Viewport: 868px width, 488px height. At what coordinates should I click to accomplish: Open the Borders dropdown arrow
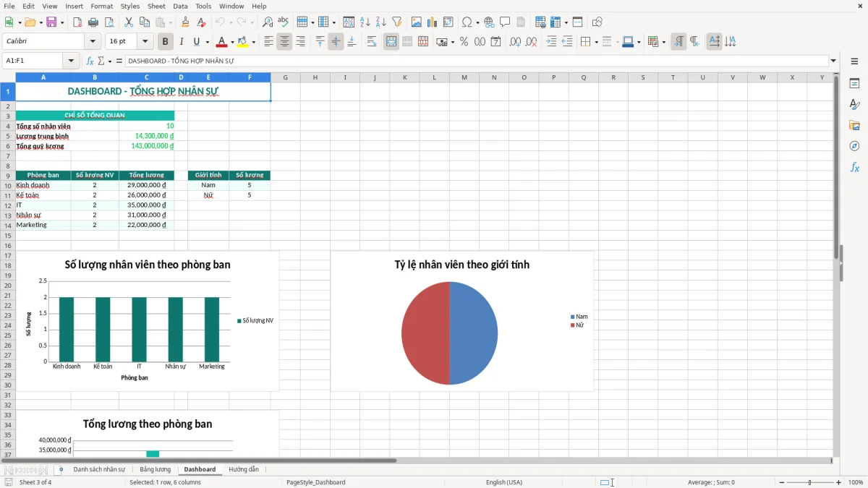point(595,42)
